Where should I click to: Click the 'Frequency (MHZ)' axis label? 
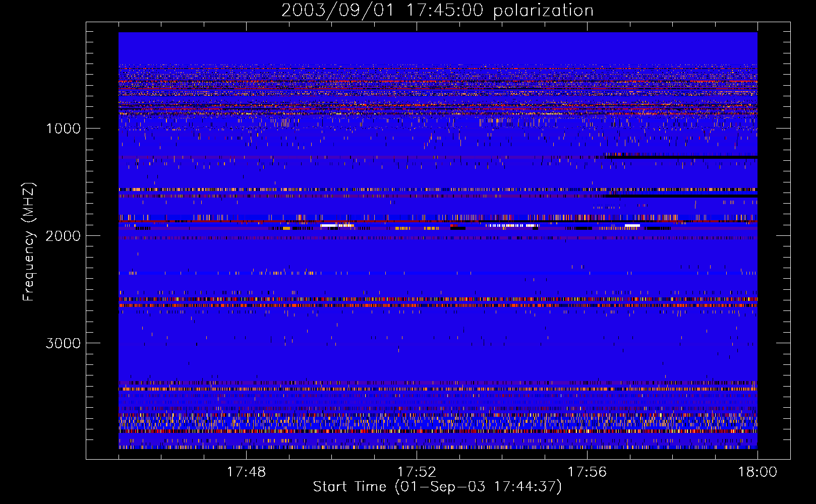pos(29,242)
